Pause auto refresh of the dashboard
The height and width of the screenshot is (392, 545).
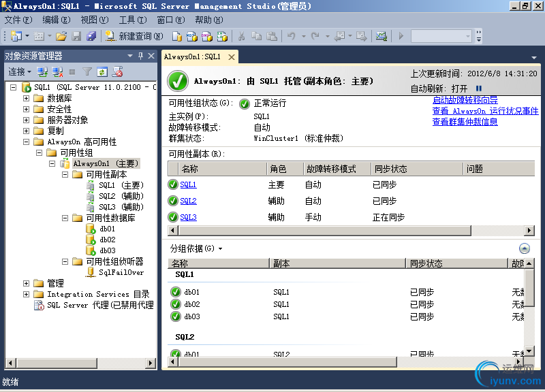click(x=479, y=88)
